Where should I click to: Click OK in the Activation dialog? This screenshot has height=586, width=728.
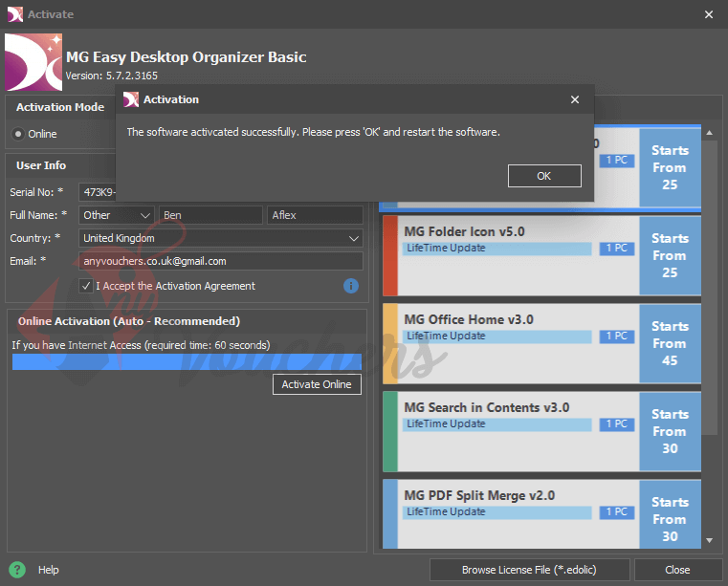tap(544, 176)
